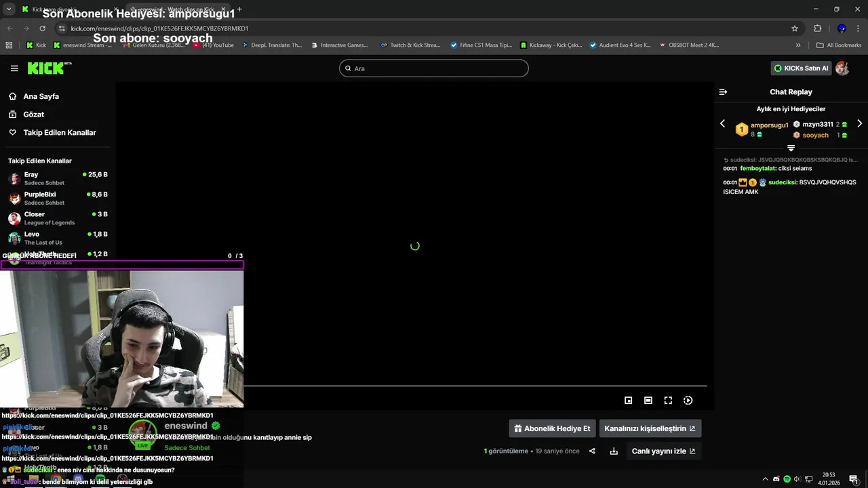Collapse the top gifters leaderboard

pos(791,148)
